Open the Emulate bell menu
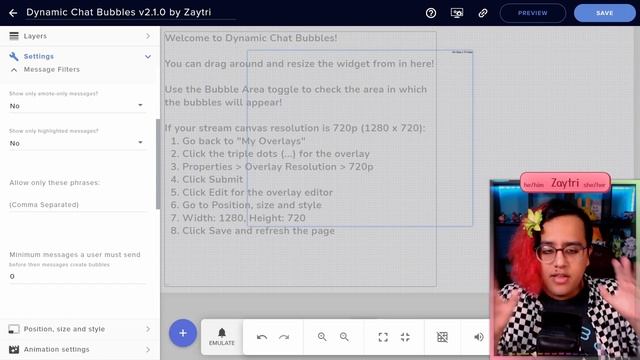640x360 pixels. coord(222,337)
